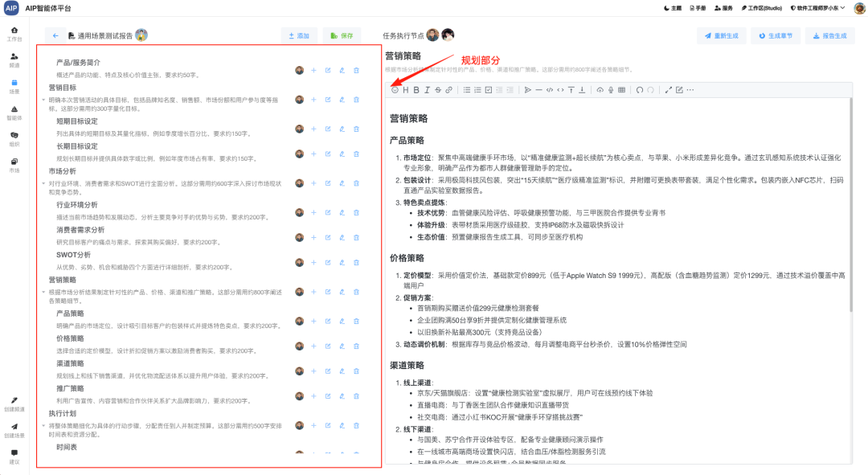Go back using the left arrow button
Image resolution: width=868 pixels, height=475 pixels.
[55, 35]
